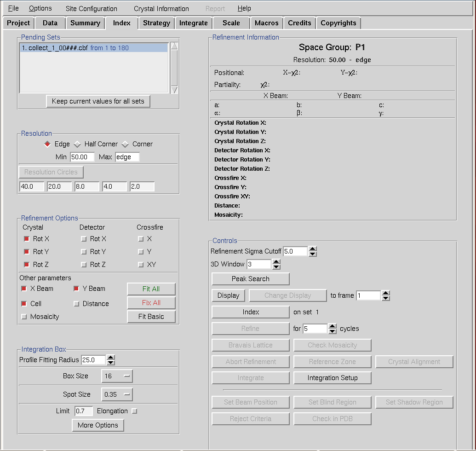Screen dimensions: 476x451
Task: Increase the Refinement Sigma Cutoff value
Action: click(x=313, y=249)
